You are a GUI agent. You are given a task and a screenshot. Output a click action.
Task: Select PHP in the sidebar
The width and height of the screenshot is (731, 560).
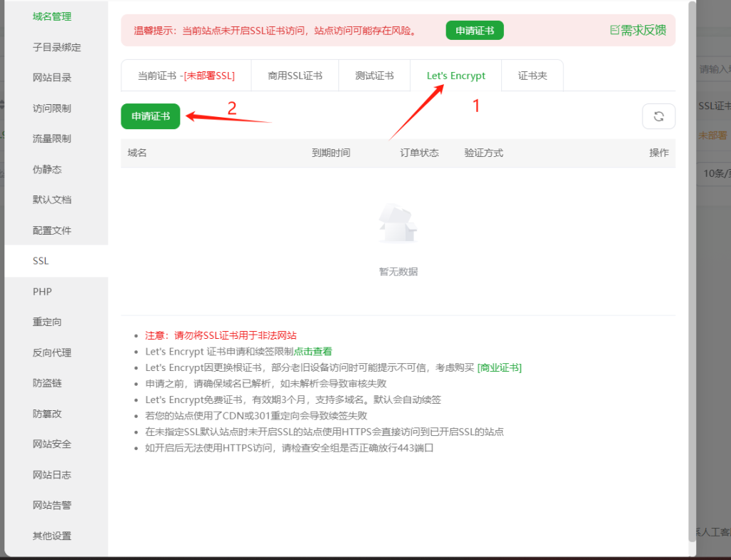(42, 291)
